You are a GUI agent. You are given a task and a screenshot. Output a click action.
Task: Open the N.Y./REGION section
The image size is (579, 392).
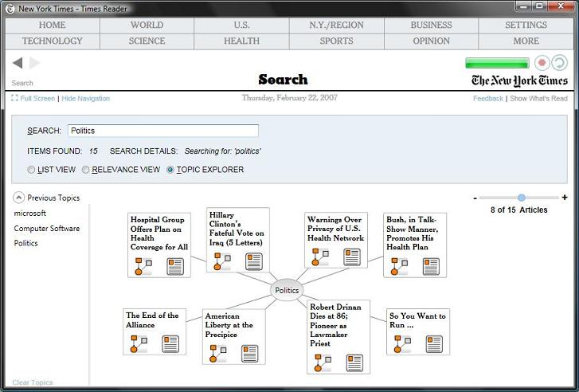tap(336, 25)
